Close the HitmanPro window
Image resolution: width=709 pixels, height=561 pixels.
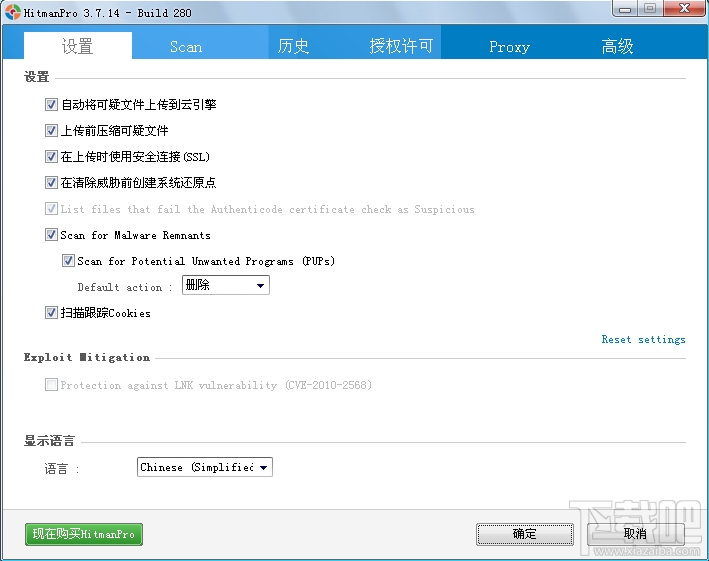tap(684, 9)
